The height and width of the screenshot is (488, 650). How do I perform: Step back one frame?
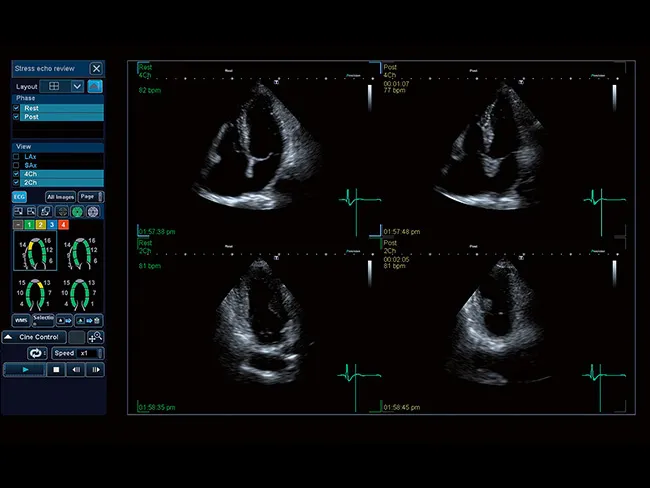(77, 370)
